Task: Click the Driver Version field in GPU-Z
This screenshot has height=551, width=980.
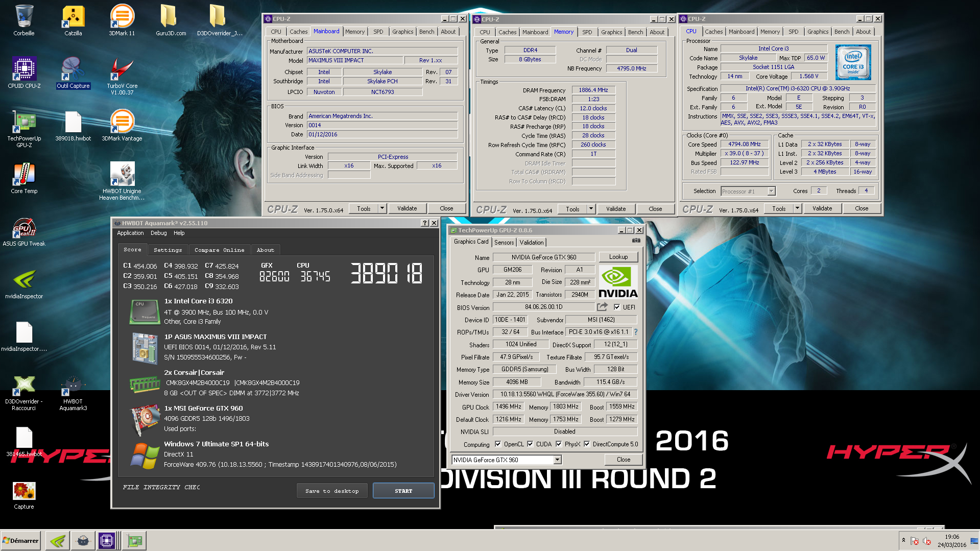Action: [x=565, y=394]
